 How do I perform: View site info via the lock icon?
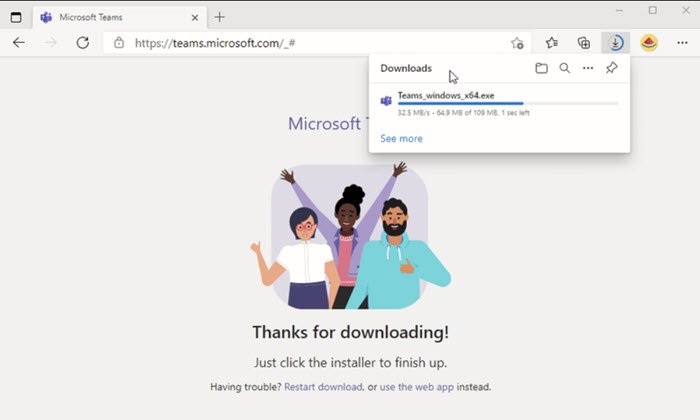[119, 43]
